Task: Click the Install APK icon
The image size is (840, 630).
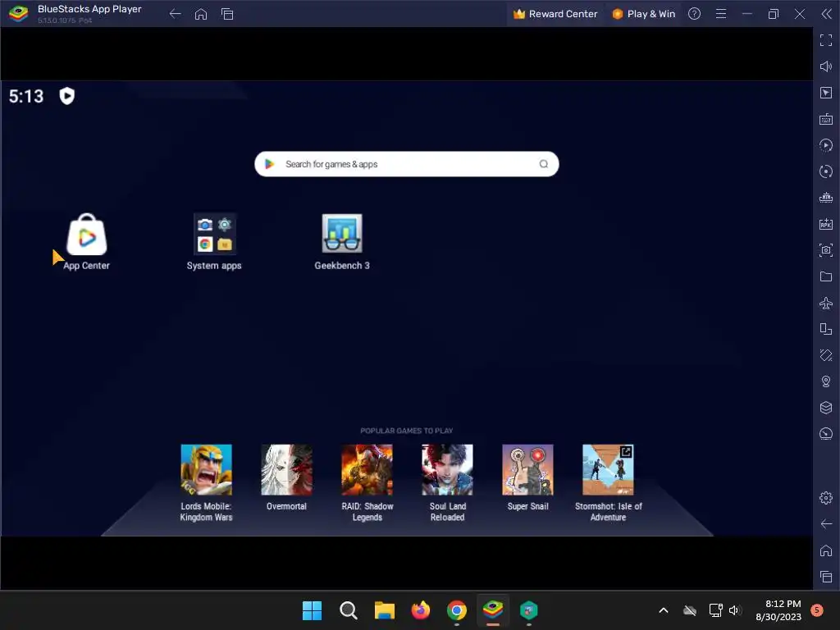Action: pos(826,224)
